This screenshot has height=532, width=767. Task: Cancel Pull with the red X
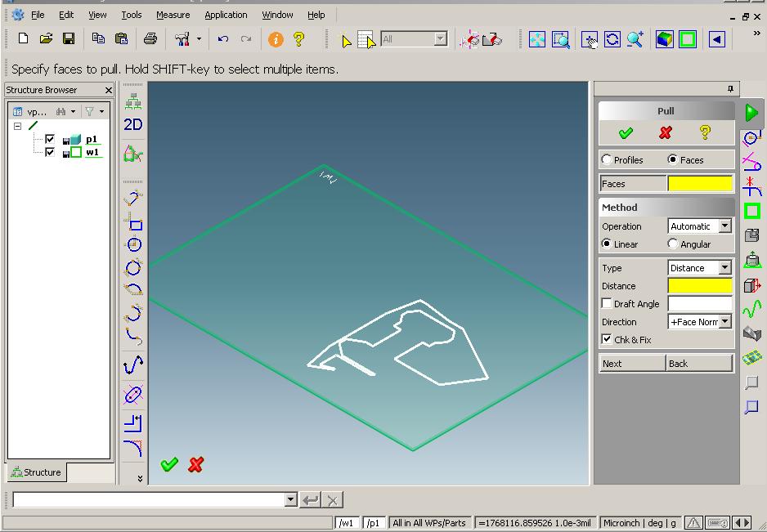pos(666,133)
